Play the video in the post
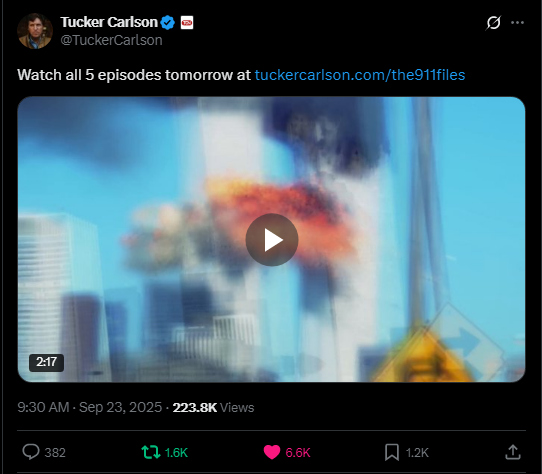Viewport: 542px width, 474px height. coord(272,240)
